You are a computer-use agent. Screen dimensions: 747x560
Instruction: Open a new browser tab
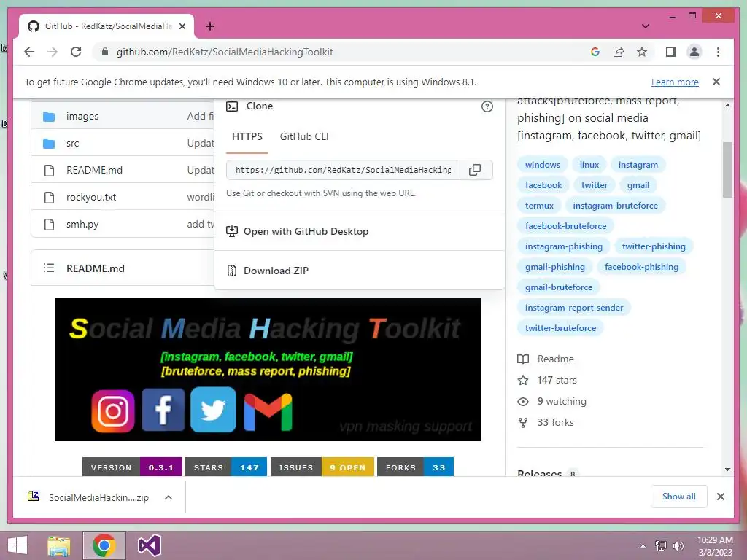pos(209,26)
